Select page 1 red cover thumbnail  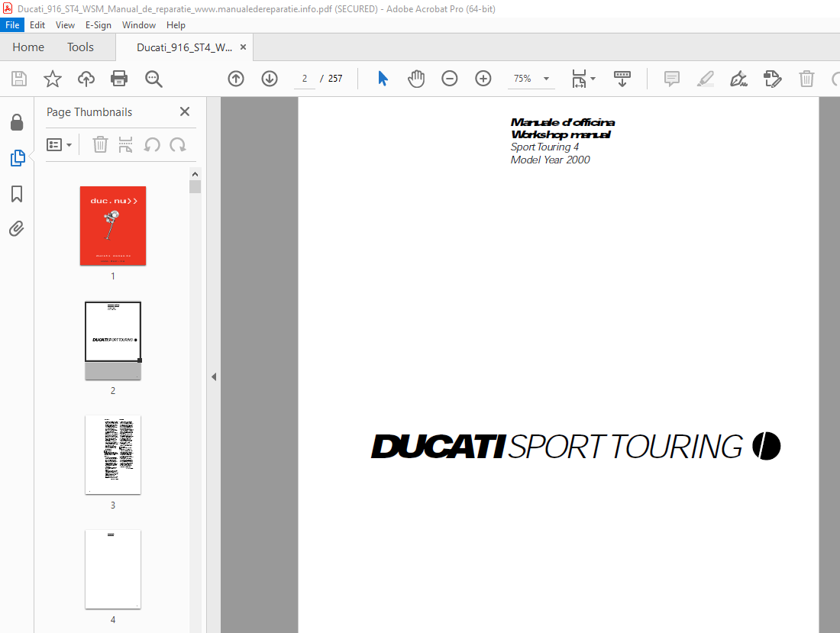113,225
